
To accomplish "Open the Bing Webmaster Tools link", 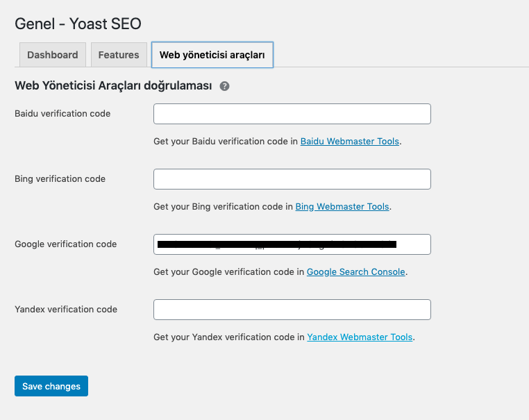I will (342, 206).
